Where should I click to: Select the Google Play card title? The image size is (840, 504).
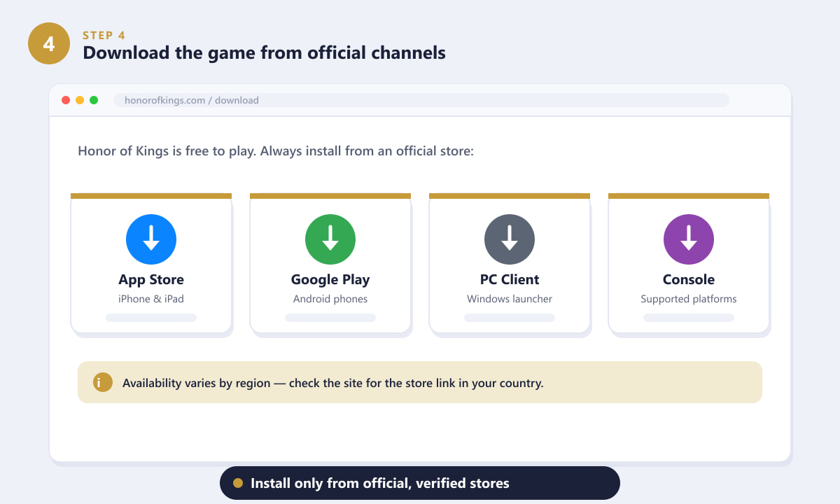point(330,279)
